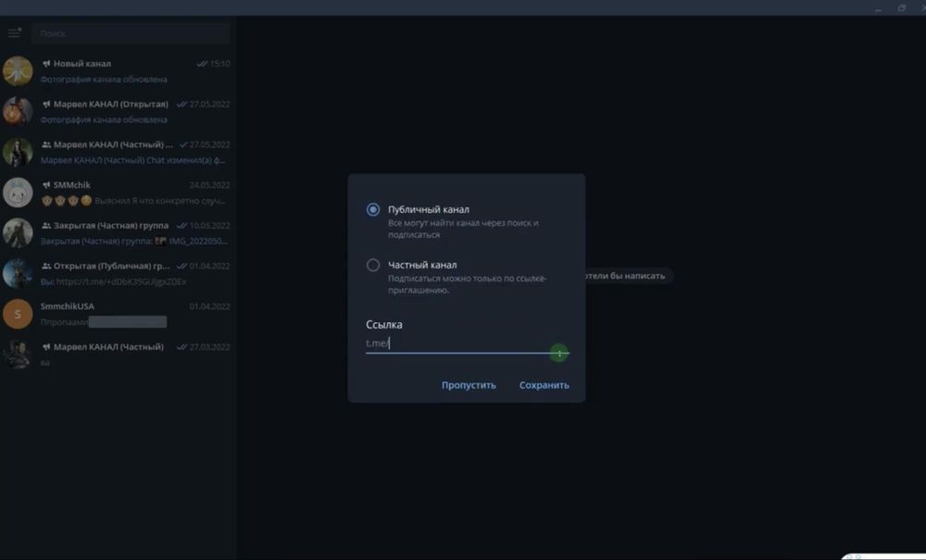Click the Пропустить skip button

pyautogui.click(x=469, y=385)
